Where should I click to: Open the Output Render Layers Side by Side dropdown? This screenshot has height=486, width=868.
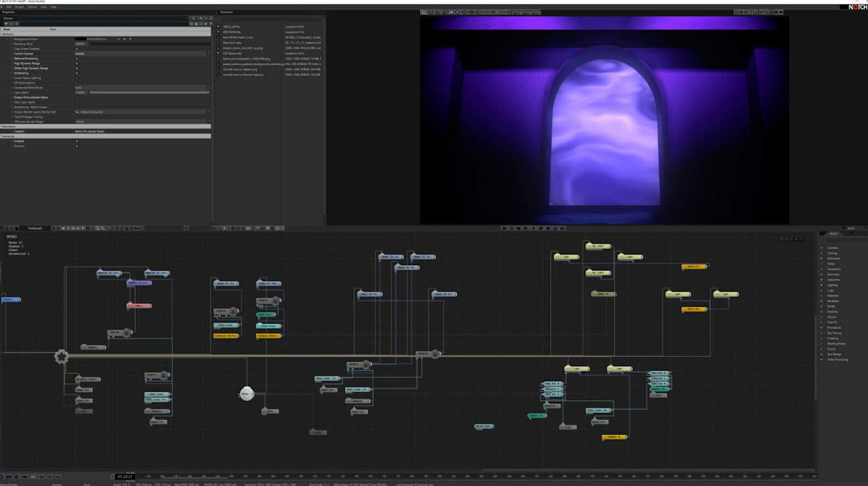coord(142,112)
